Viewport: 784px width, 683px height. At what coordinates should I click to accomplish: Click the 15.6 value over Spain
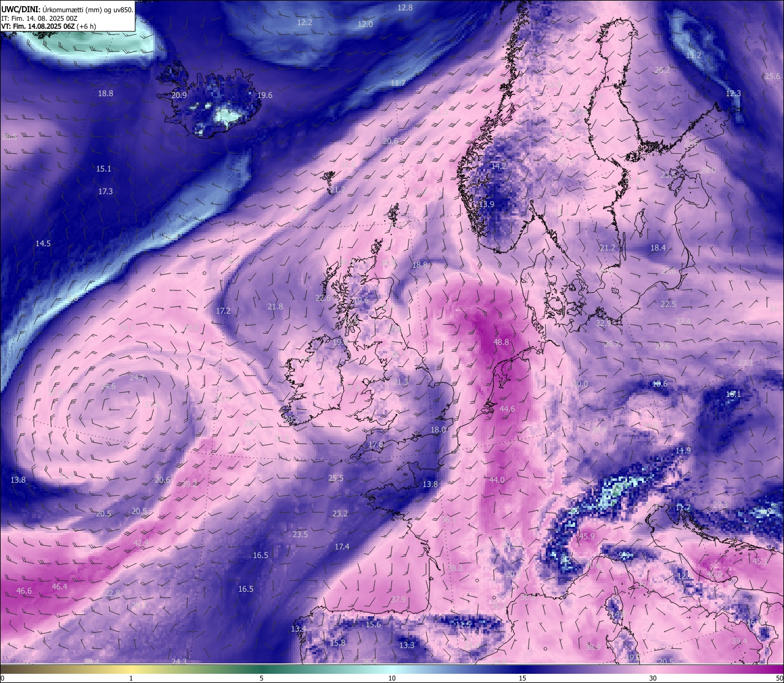coord(373,625)
